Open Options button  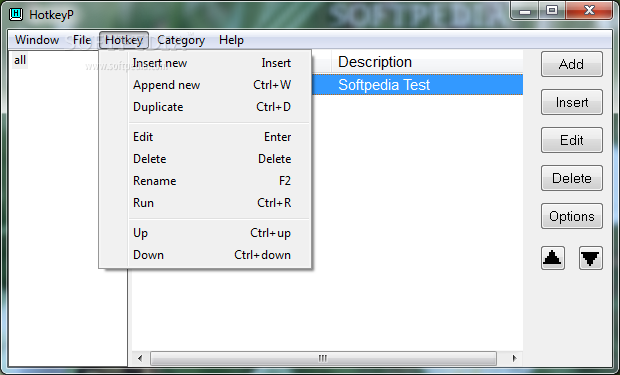tap(572, 216)
